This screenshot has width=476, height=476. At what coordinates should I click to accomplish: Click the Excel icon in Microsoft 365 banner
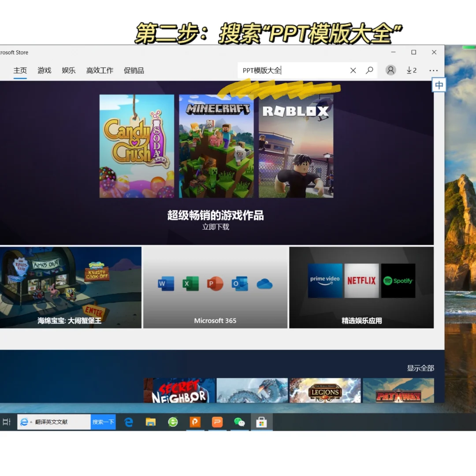tap(190, 283)
